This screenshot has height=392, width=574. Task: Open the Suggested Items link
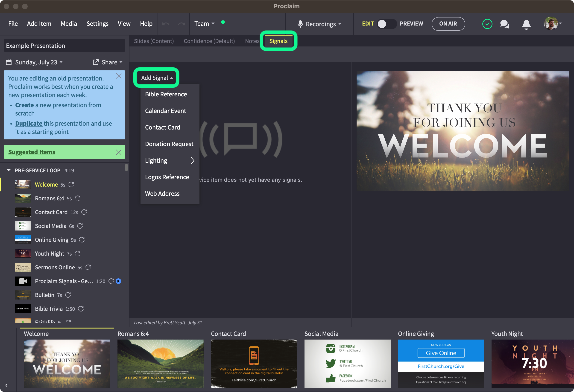[x=32, y=152]
